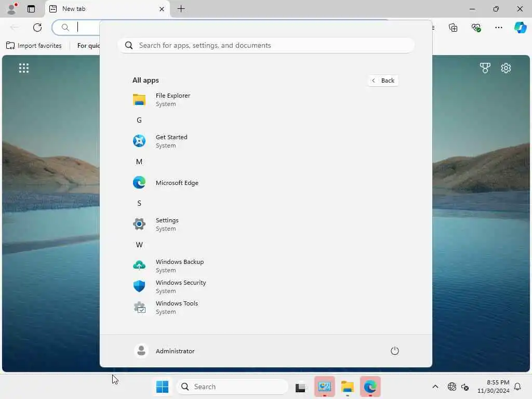Switch to Edge via taskbar icon
532x399 pixels.
[370, 387]
